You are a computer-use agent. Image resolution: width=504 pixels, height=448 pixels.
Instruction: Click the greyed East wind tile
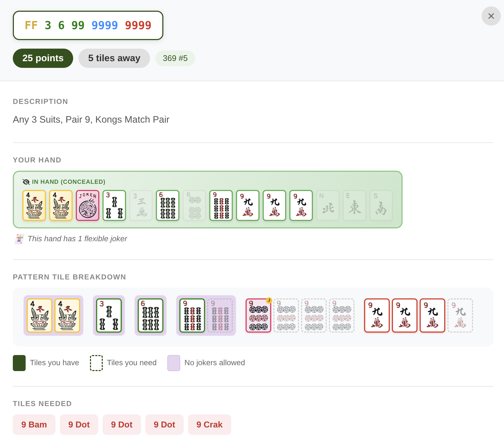tap(354, 205)
